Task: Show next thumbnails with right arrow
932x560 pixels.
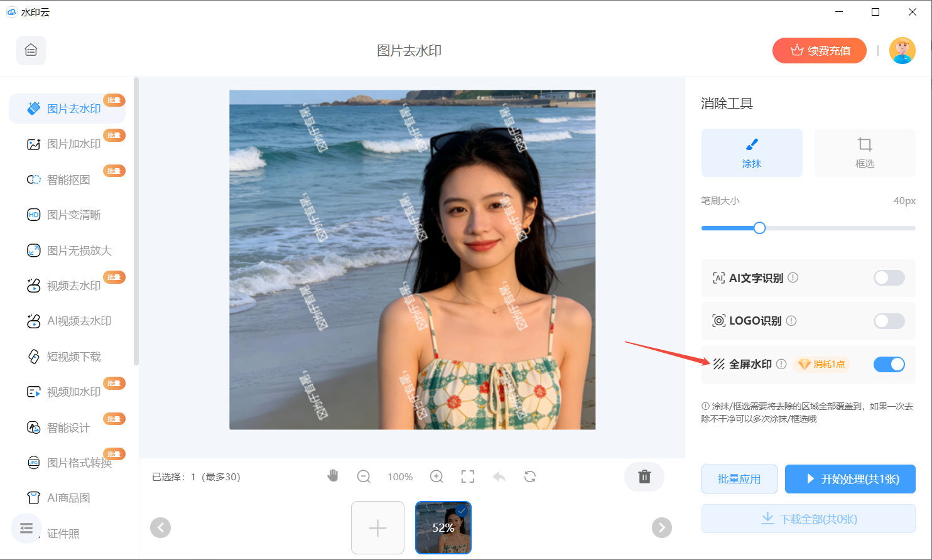Action: pyautogui.click(x=661, y=528)
